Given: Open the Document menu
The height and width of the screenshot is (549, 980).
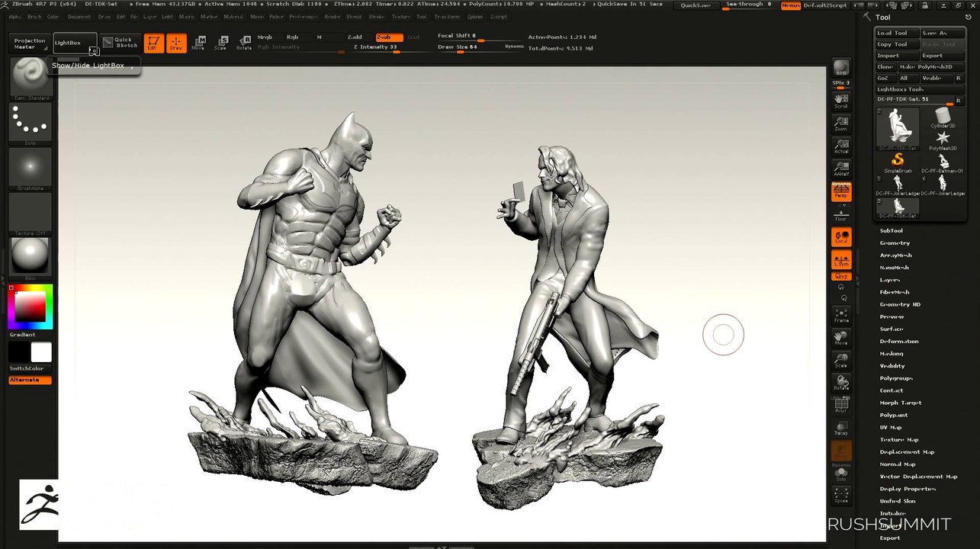Looking at the screenshot, I should click(79, 16).
